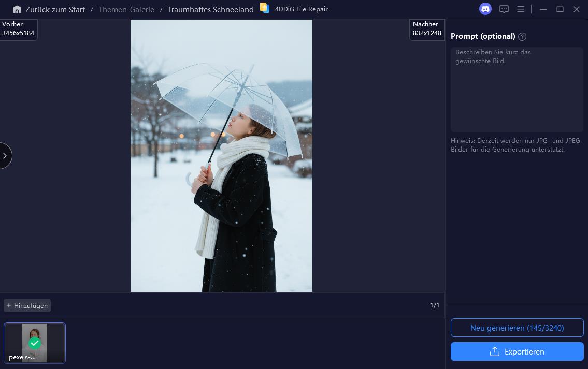This screenshot has width=588, height=369.
Task: Navigate to Themen-Galerie breadcrumb
Action: click(126, 9)
